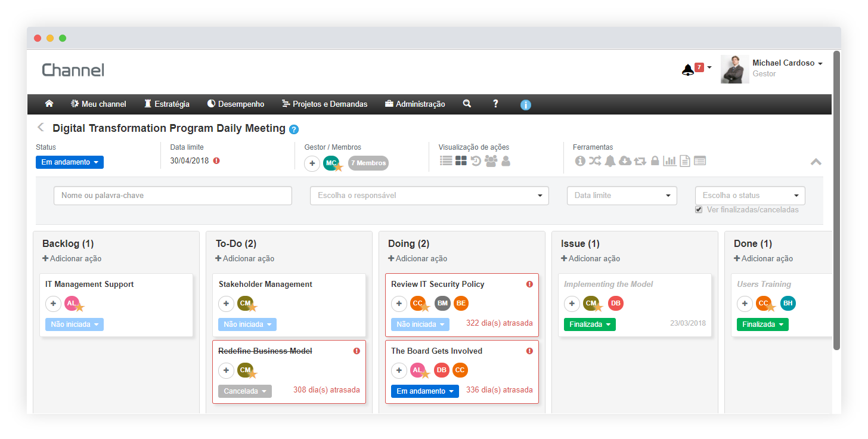This screenshot has width=868, height=439.
Task: Switch to list view of actions
Action: pyautogui.click(x=446, y=160)
